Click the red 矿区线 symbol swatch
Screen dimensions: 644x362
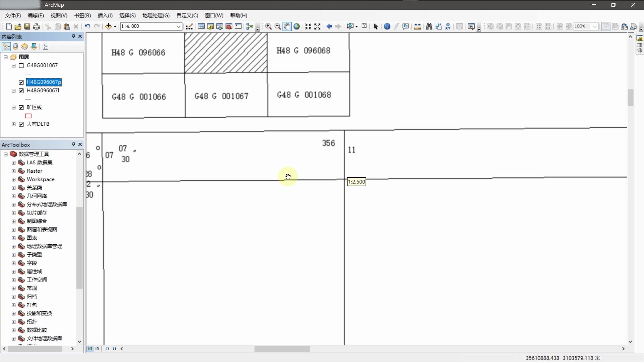(x=28, y=116)
